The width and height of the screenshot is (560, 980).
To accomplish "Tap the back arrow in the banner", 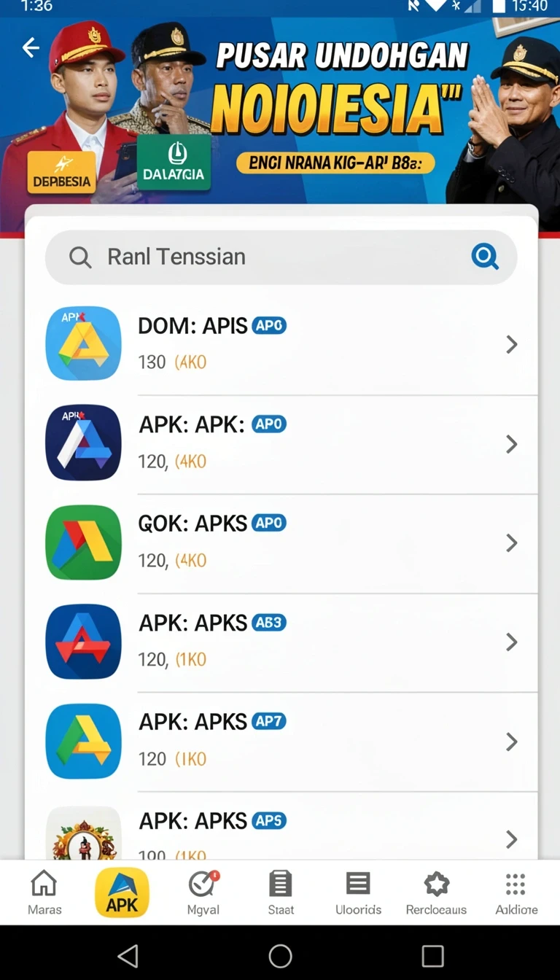I will [x=31, y=48].
